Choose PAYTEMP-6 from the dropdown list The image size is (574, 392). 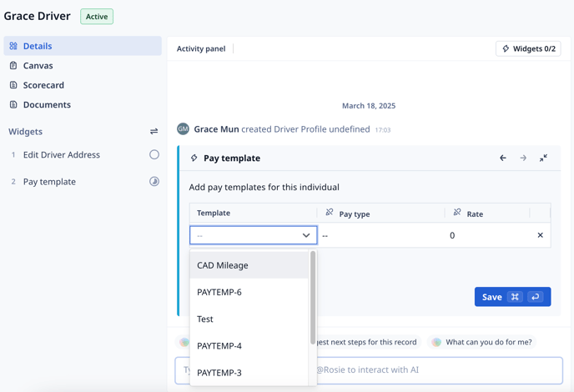click(x=219, y=292)
